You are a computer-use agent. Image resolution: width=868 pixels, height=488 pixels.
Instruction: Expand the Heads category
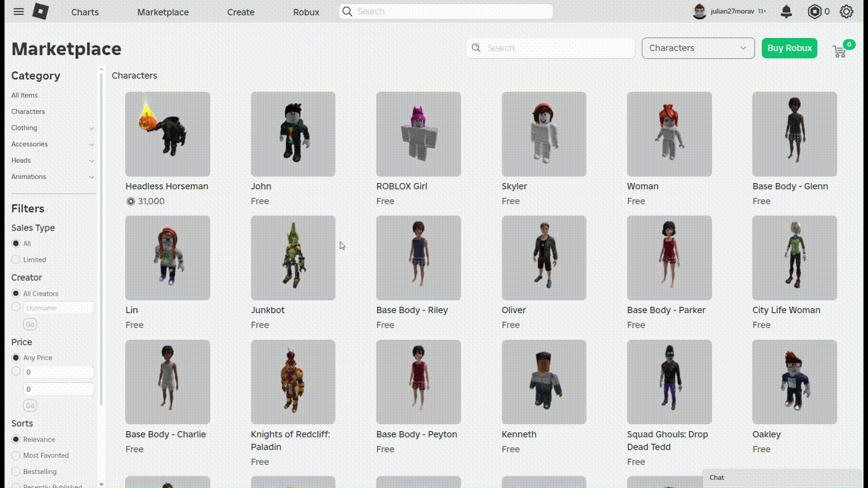(92, 161)
